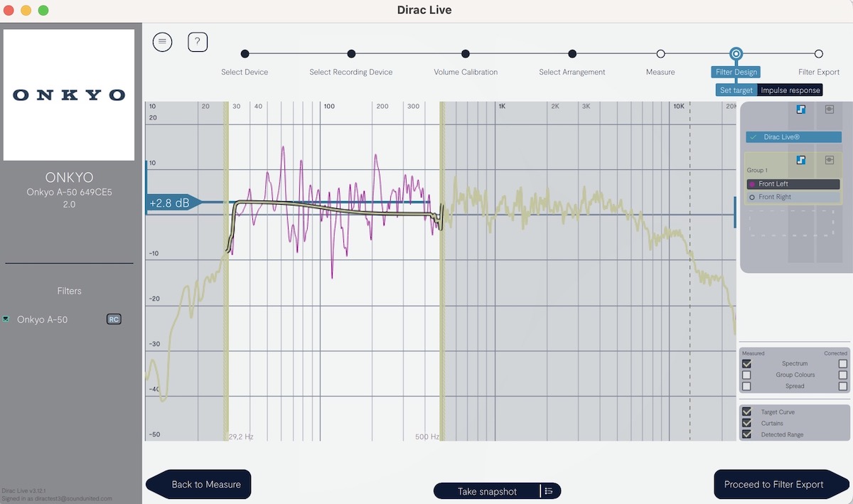Select the Set target tab
Screen dimensions: 853x504
[x=736, y=90]
